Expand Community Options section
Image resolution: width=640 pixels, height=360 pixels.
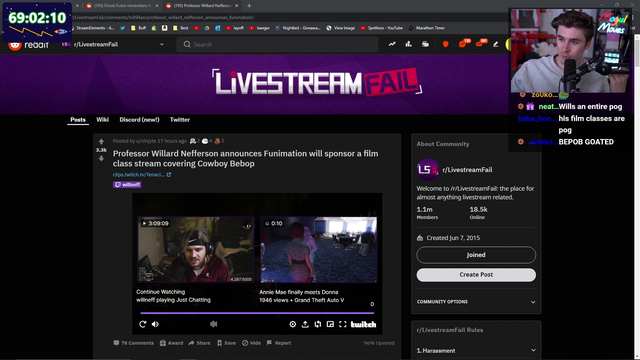click(476, 302)
